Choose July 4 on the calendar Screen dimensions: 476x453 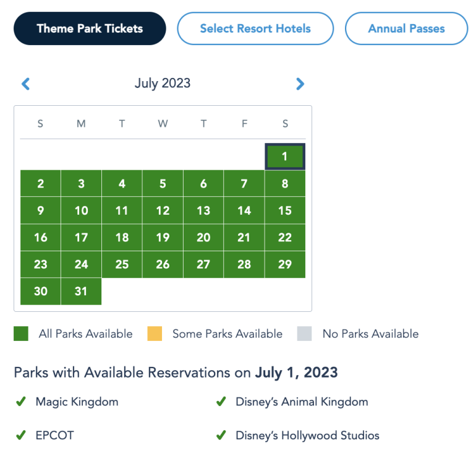click(122, 184)
